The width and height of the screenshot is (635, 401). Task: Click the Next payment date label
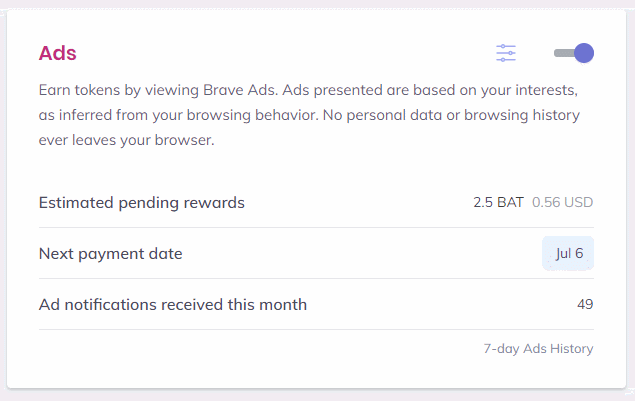(x=110, y=254)
